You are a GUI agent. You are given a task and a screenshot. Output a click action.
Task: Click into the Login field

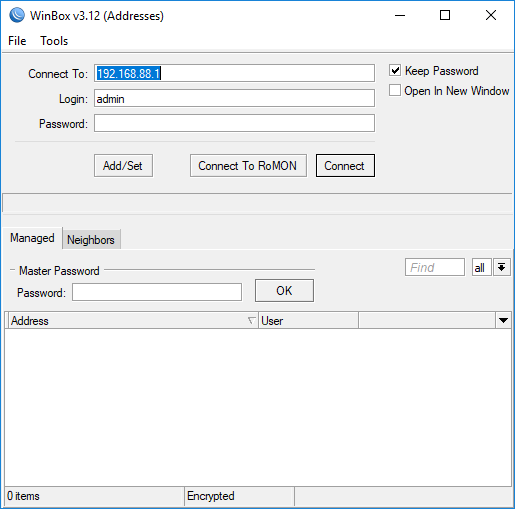pos(234,98)
